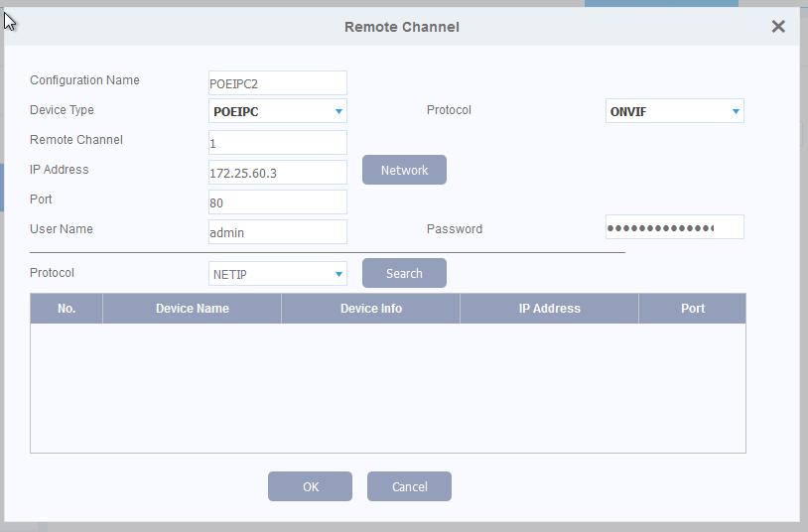The height and width of the screenshot is (532, 808).
Task: Open the NETIP search protocol dropdown
Action: (x=278, y=274)
